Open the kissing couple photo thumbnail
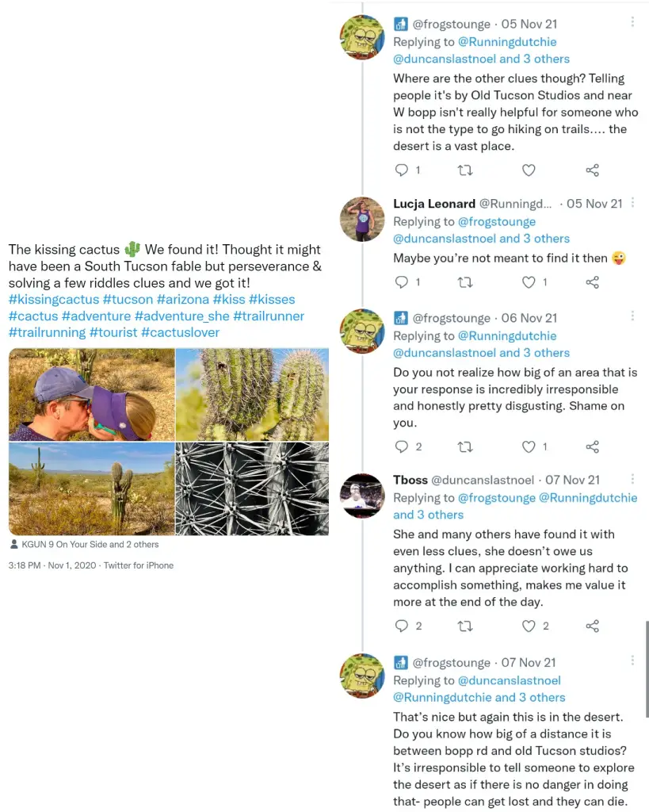 [92, 395]
